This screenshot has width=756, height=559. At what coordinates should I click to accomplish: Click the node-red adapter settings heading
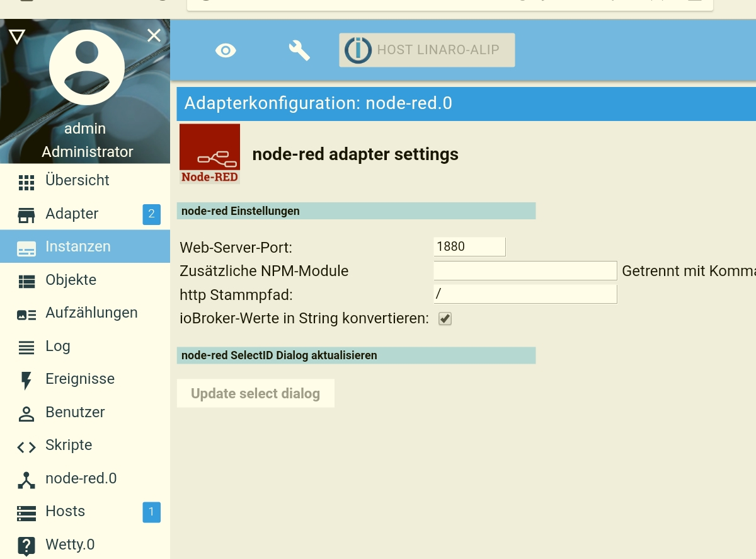point(355,154)
